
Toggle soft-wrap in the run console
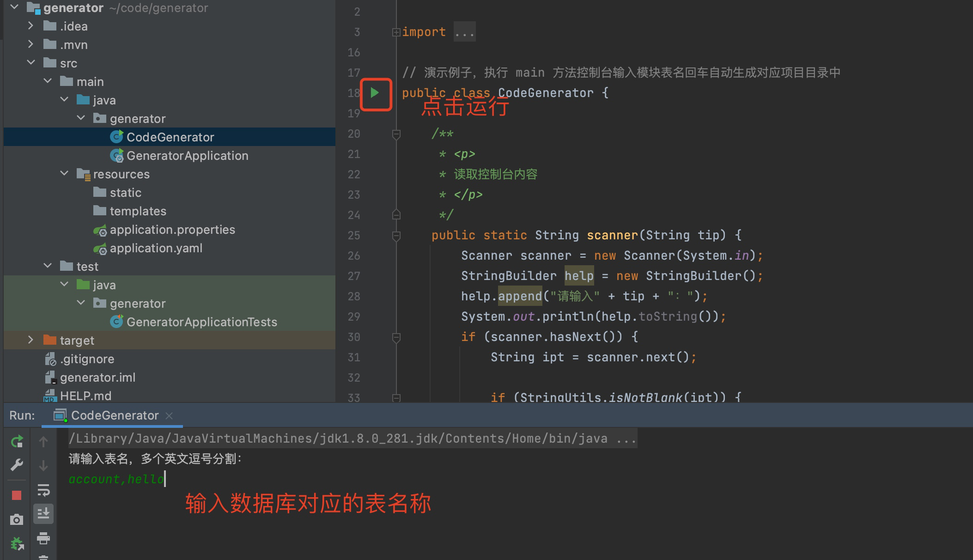[x=43, y=490]
